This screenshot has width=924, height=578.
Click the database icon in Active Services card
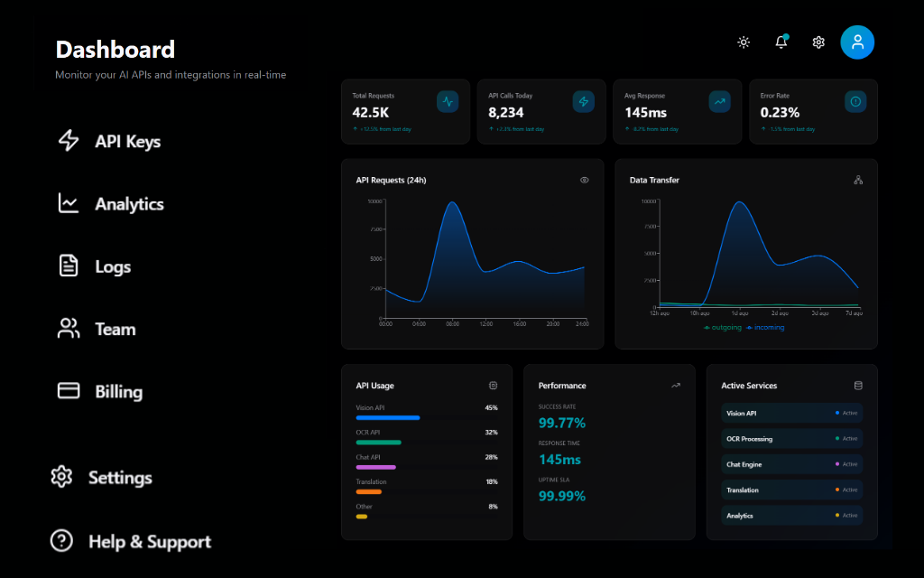[858, 385]
